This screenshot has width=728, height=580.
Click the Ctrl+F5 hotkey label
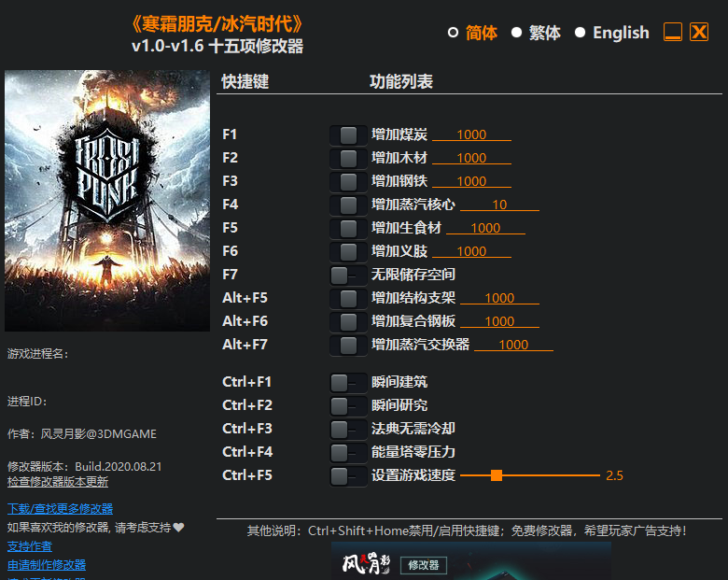(247, 475)
